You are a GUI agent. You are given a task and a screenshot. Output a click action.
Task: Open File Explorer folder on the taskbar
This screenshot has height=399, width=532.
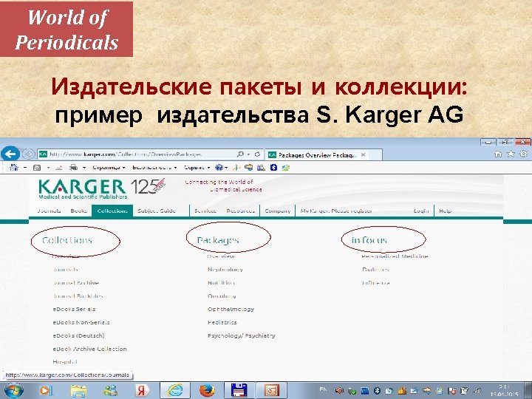[78, 391]
